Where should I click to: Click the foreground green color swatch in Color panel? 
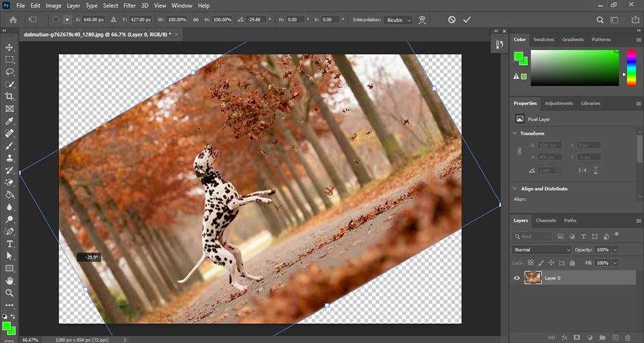pyautogui.click(x=519, y=56)
